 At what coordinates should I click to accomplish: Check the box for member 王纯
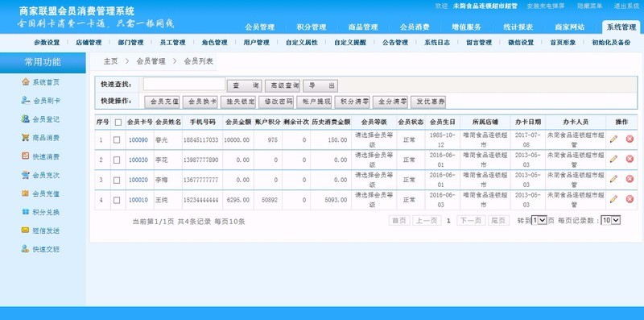[117, 201]
